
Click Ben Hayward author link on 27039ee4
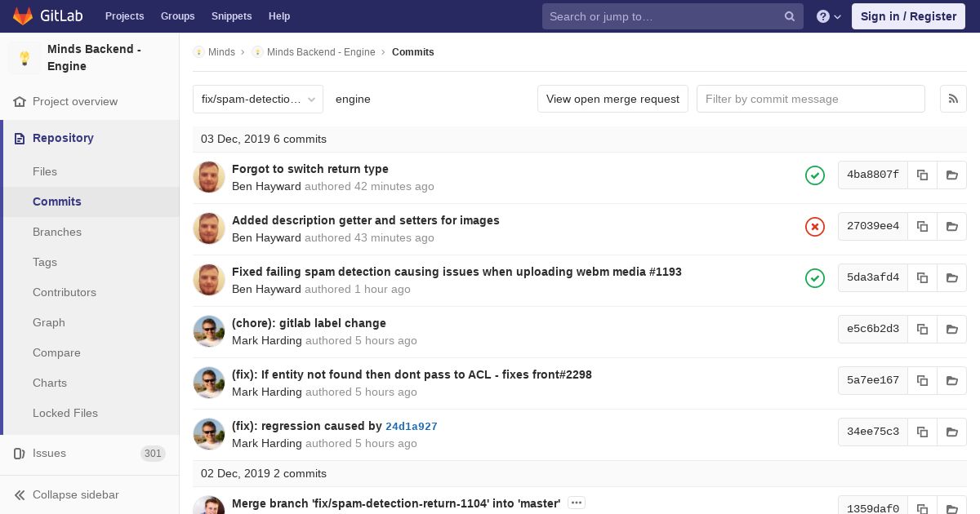click(266, 237)
